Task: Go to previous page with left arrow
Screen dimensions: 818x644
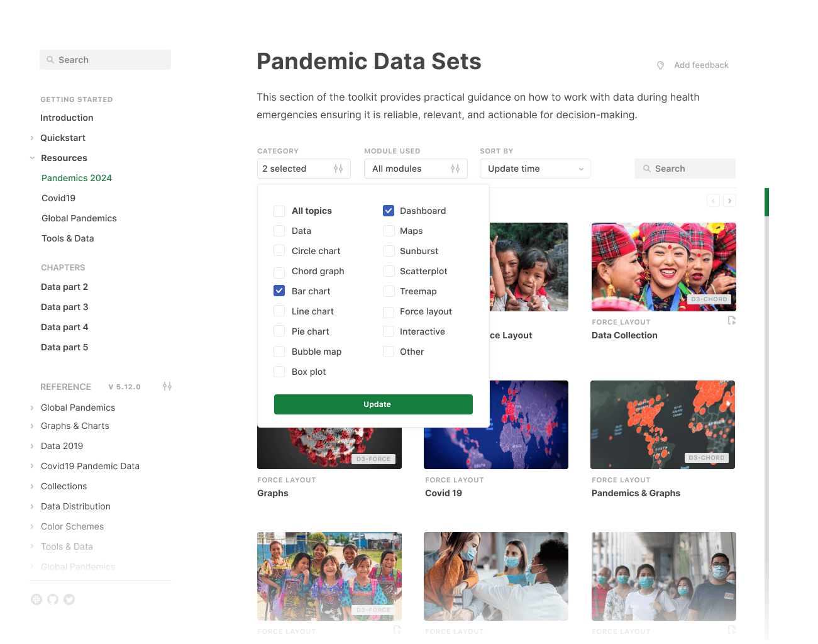Action: coord(713,201)
